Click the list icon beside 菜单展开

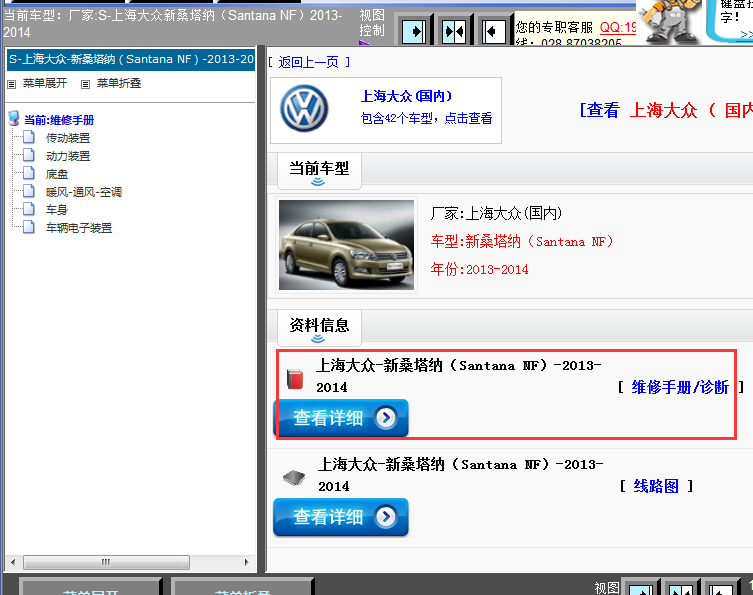pyautogui.click(x=12, y=85)
